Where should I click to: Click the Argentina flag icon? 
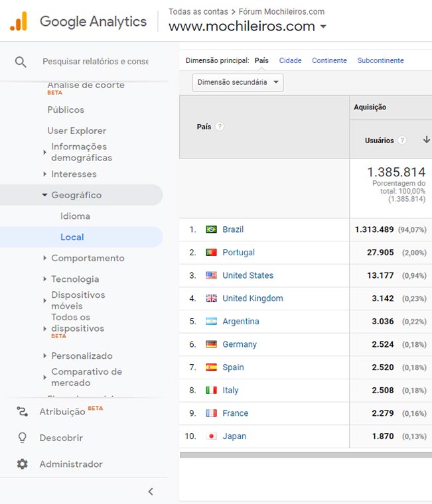pyautogui.click(x=211, y=321)
